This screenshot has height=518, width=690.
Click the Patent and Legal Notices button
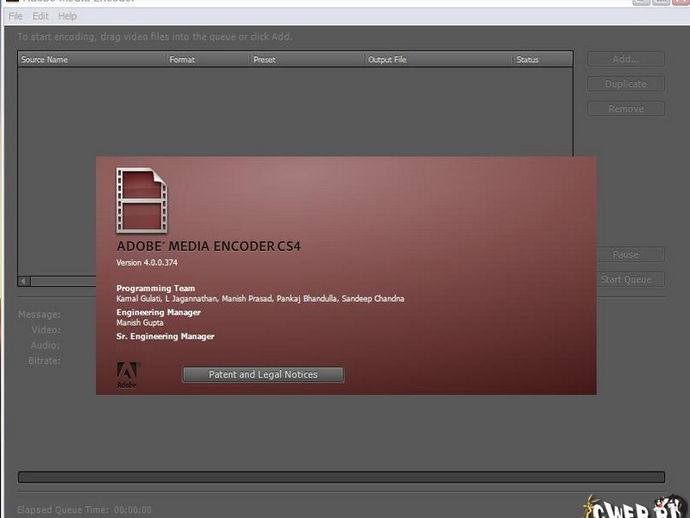263,375
